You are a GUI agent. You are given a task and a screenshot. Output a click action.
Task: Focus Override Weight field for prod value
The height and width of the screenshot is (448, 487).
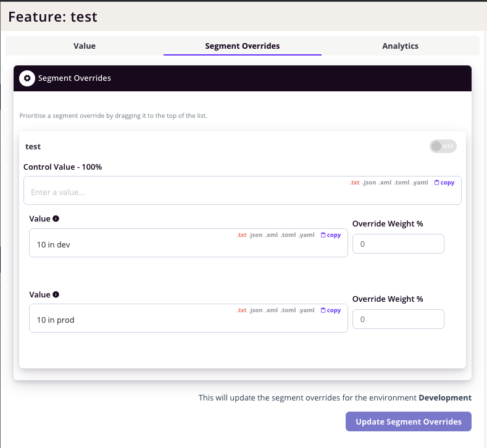(398, 319)
